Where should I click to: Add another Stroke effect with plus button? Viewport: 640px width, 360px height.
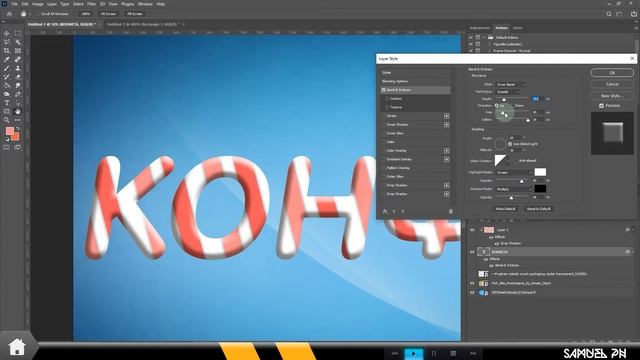(447, 116)
